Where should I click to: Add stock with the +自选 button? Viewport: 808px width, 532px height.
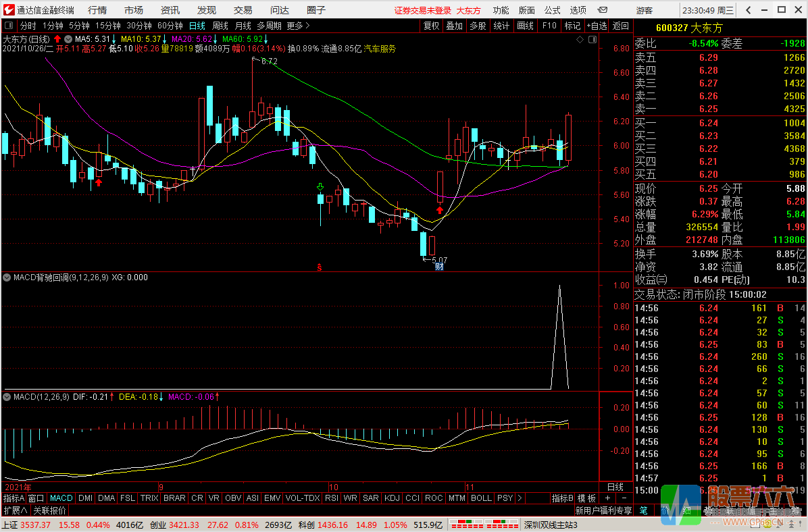click(597, 26)
